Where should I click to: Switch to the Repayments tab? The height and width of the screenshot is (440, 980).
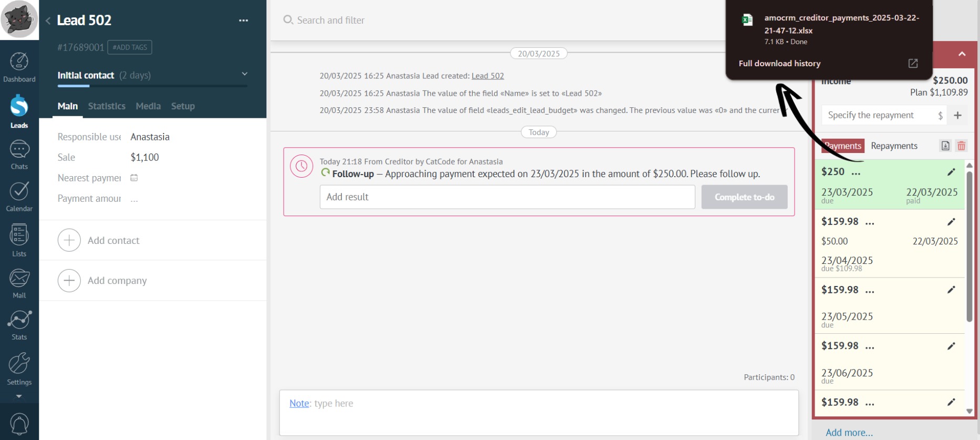[894, 146]
